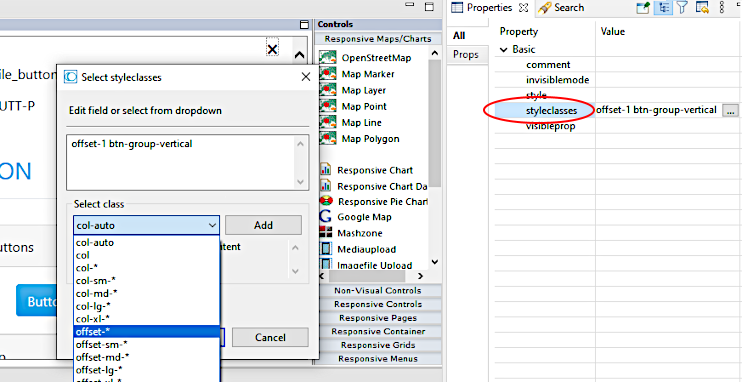Click the restore default value icon
Screen dimensions: 742x382
click(701, 7)
